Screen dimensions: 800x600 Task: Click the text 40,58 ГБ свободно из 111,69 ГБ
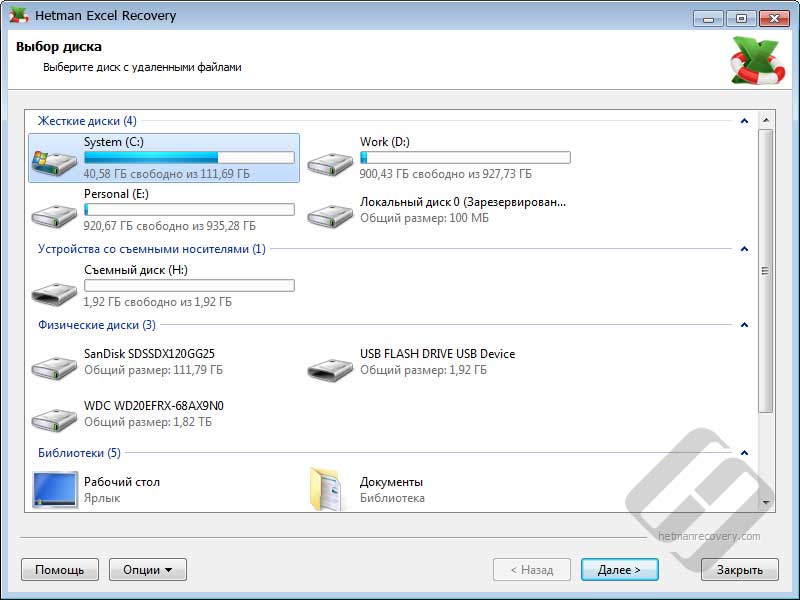point(167,174)
